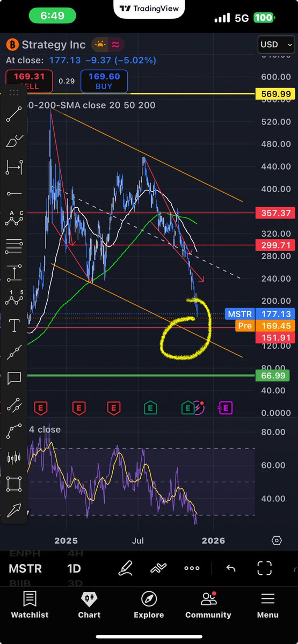Tap the first green earnings E marker
This screenshot has height=644, width=298.
tap(150, 408)
